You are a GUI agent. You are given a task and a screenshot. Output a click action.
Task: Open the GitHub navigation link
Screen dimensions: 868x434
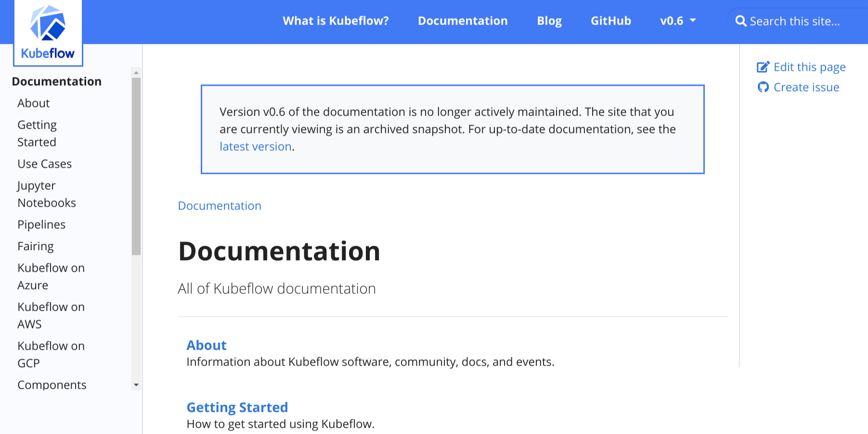(610, 21)
